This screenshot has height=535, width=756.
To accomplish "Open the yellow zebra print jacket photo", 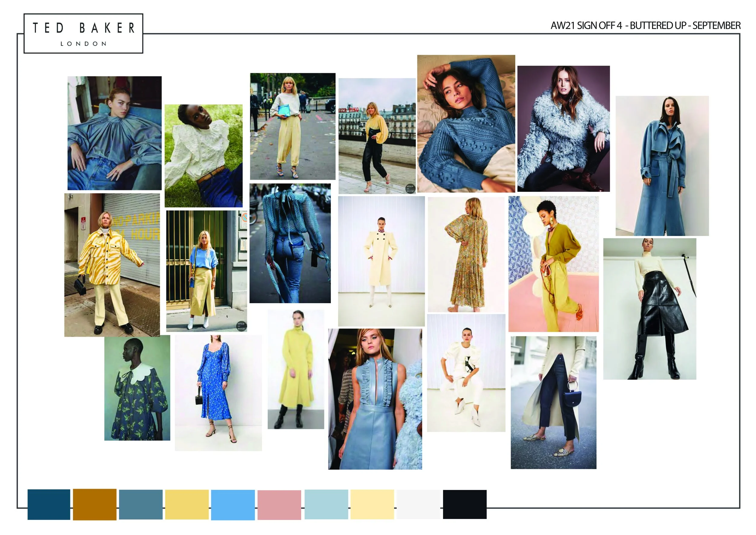I will (112, 265).
